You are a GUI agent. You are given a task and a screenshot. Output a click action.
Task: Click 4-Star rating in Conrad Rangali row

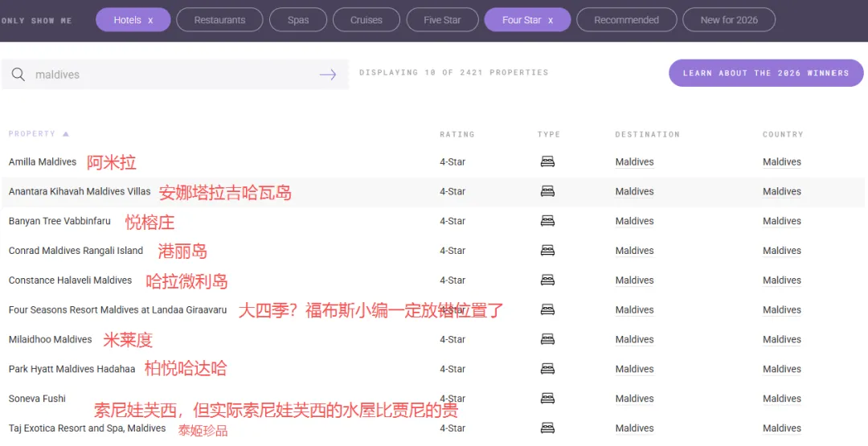click(x=452, y=251)
